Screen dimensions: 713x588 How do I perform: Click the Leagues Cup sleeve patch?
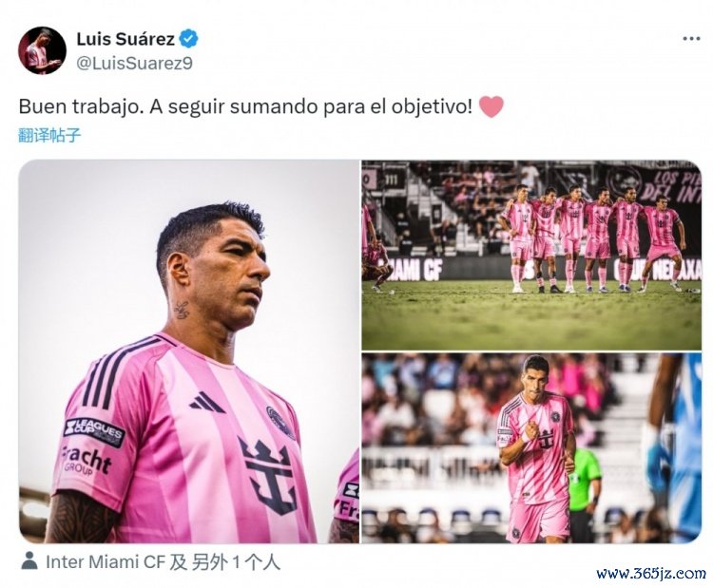(x=94, y=431)
